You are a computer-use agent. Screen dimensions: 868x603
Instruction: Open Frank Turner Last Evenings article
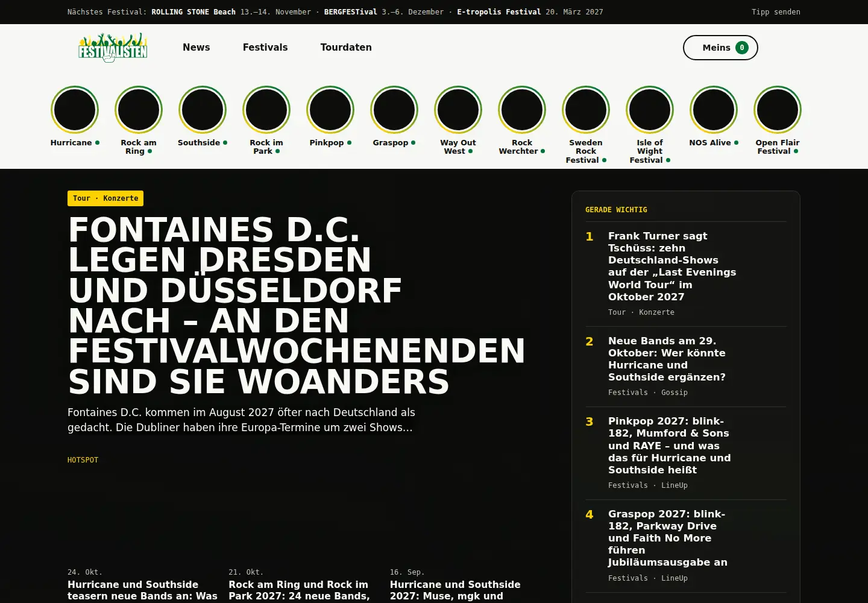click(x=672, y=267)
